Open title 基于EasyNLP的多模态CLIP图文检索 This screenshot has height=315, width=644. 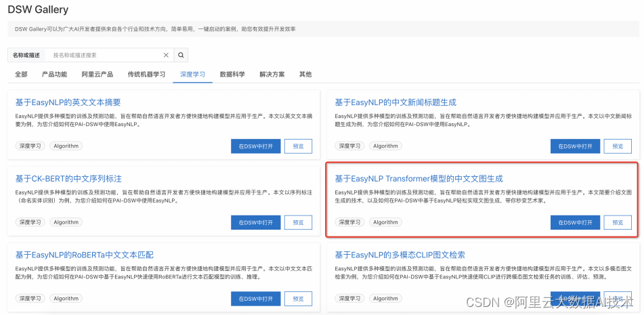pyautogui.click(x=400, y=255)
